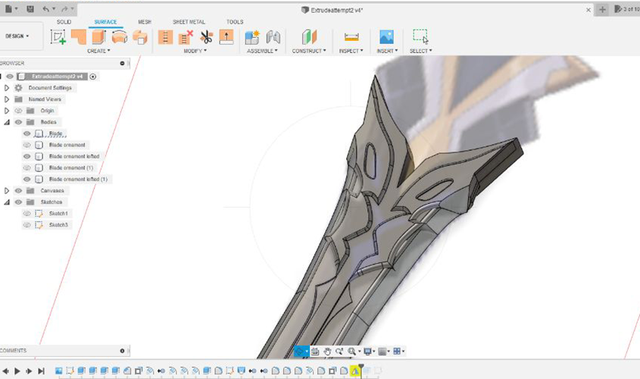Viewport: 640px width, 379px height.
Task: Open the CREATE dropdown menu
Action: pos(98,51)
